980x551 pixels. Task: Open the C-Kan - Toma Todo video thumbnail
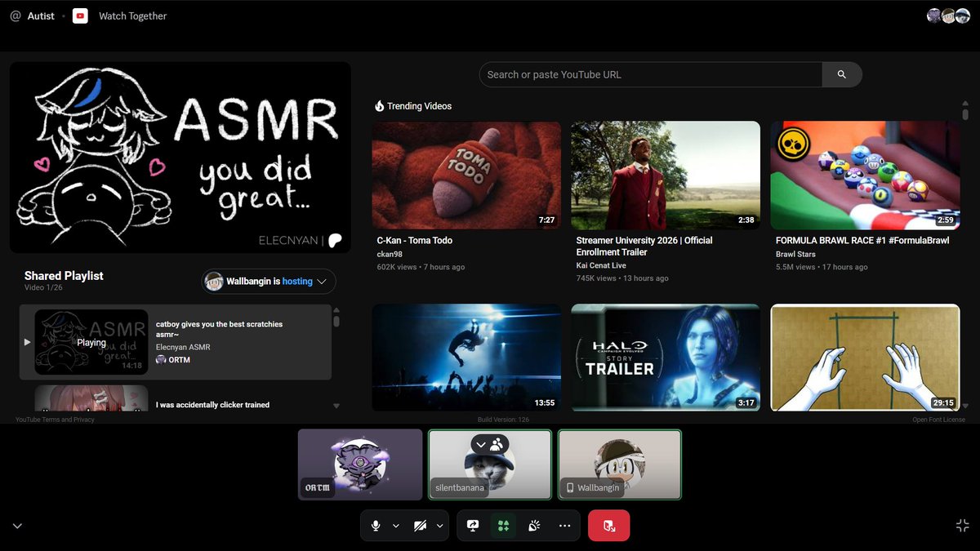pos(466,176)
